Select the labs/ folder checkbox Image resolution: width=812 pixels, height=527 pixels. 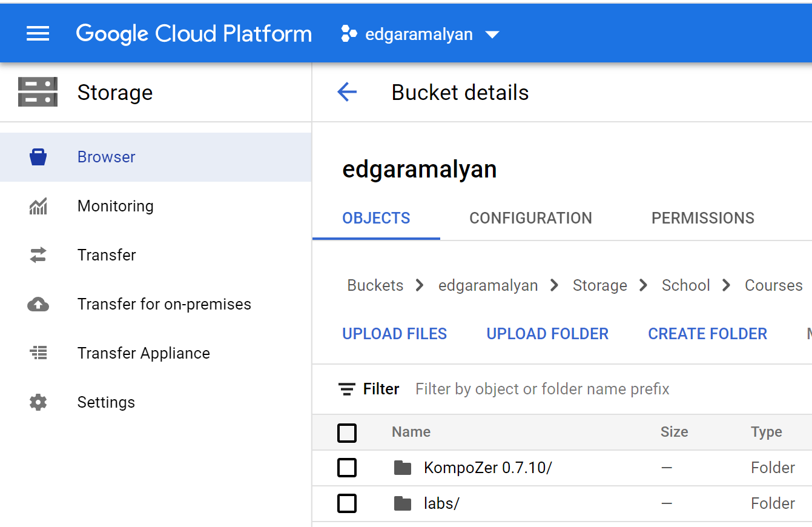point(347,503)
